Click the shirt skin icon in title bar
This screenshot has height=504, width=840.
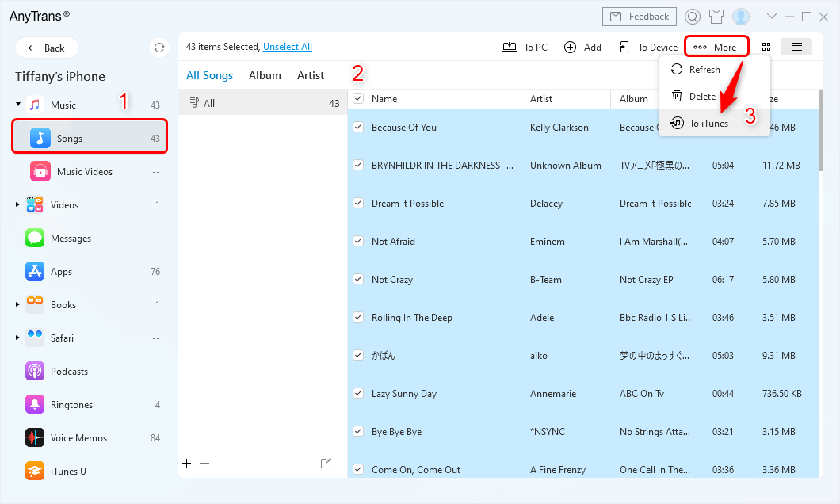click(x=716, y=17)
